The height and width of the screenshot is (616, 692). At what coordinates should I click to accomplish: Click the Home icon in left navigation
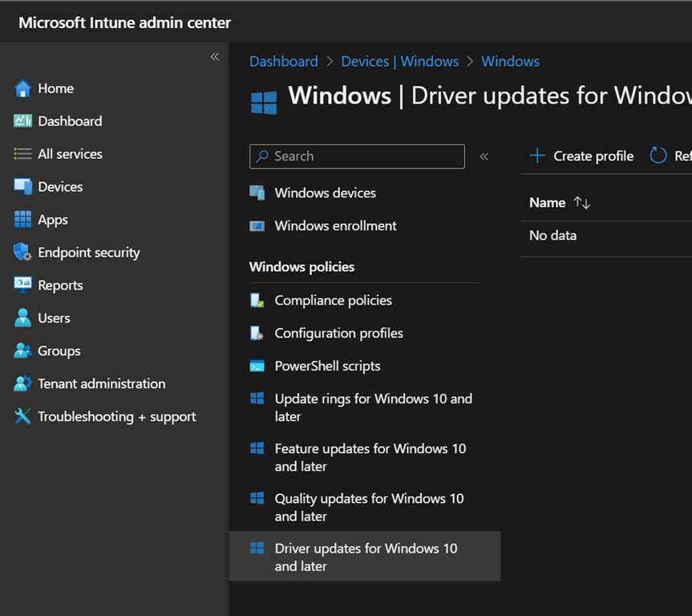point(22,88)
